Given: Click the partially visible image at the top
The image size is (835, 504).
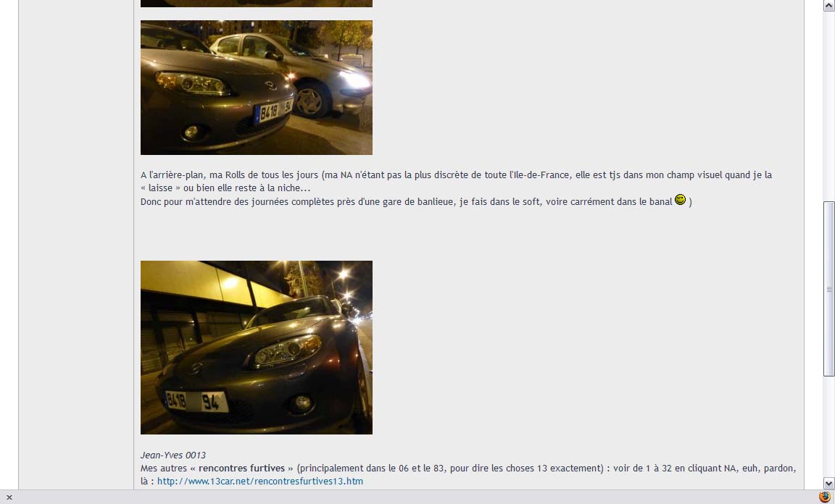Looking at the screenshot, I should pos(256,3).
